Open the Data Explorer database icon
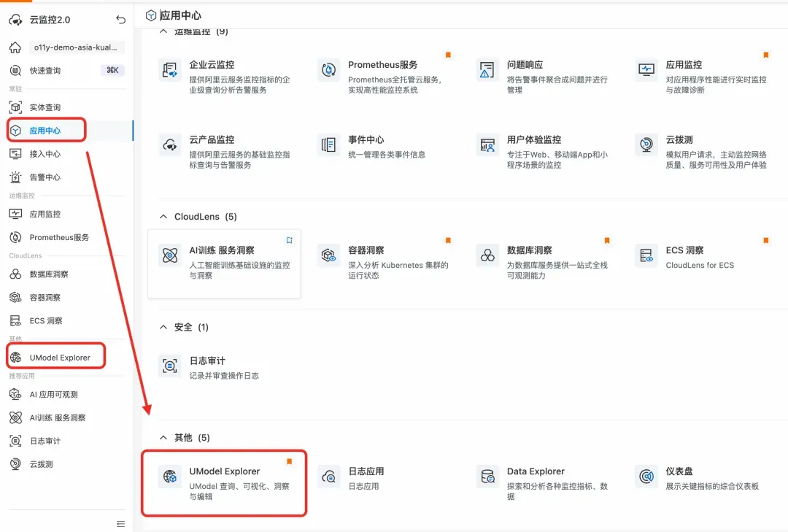The image size is (788, 532). tap(487, 477)
